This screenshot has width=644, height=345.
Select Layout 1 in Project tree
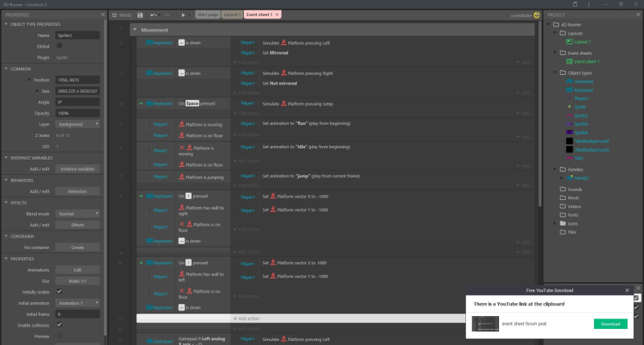(582, 42)
